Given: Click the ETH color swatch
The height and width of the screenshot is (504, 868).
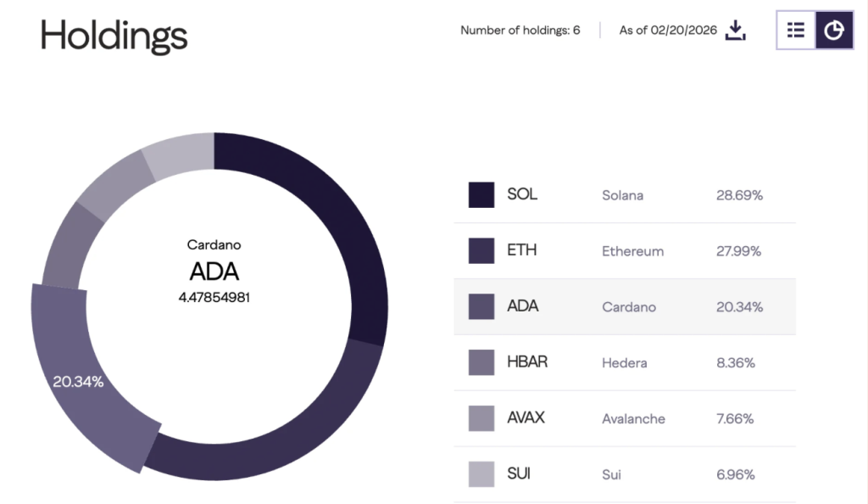Looking at the screenshot, I should coord(481,250).
